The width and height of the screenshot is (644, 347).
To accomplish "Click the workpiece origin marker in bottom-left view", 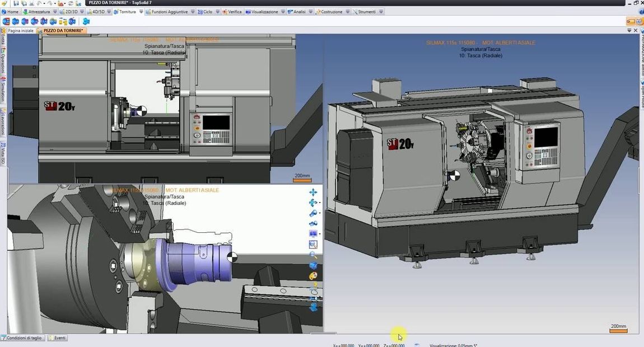I will [x=232, y=257].
